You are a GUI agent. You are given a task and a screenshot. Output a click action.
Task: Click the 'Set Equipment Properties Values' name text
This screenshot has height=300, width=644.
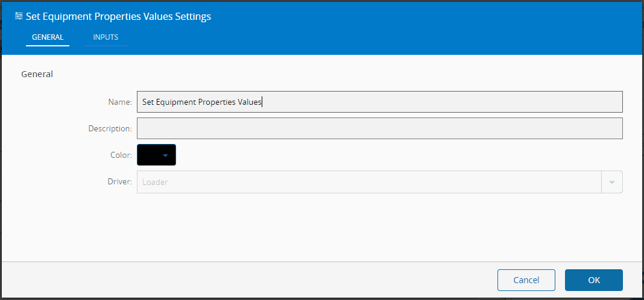point(201,102)
